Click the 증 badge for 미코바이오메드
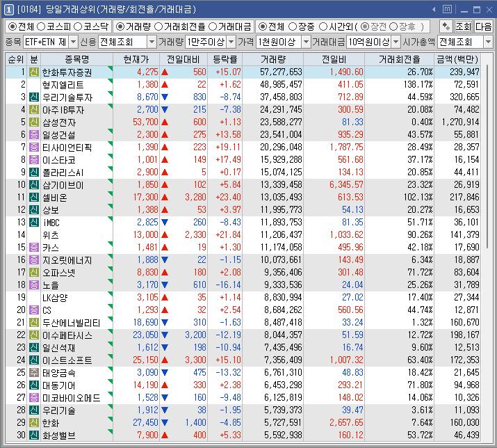The image size is (497, 448). (x=34, y=397)
